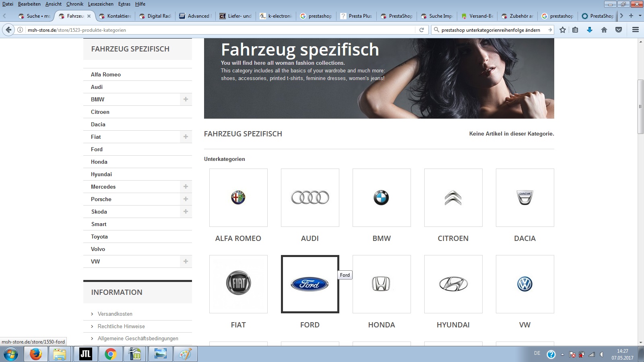This screenshot has height=362, width=644.
Task: Open the BMW logo thumbnail
Action: 382,197
